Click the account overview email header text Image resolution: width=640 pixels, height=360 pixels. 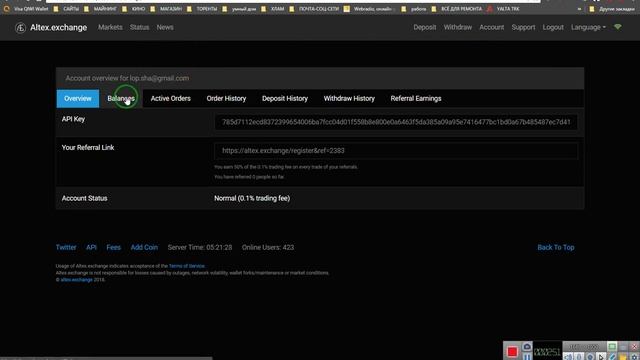(x=127, y=78)
